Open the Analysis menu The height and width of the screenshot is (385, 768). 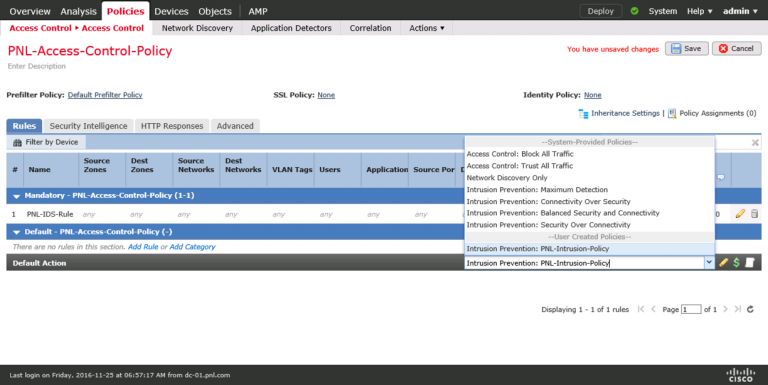[78, 11]
